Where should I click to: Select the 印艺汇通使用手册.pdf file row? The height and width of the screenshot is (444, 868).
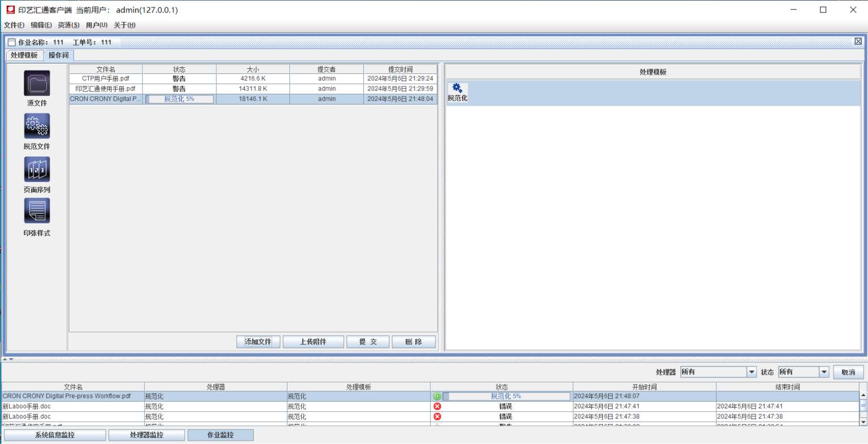tap(253, 89)
